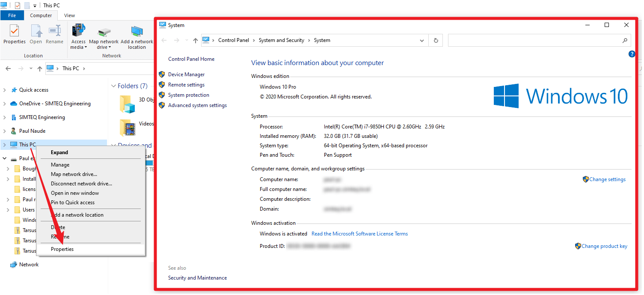Select Properties in the context menu
This screenshot has height=295, width=644.
tap(62, 249)
